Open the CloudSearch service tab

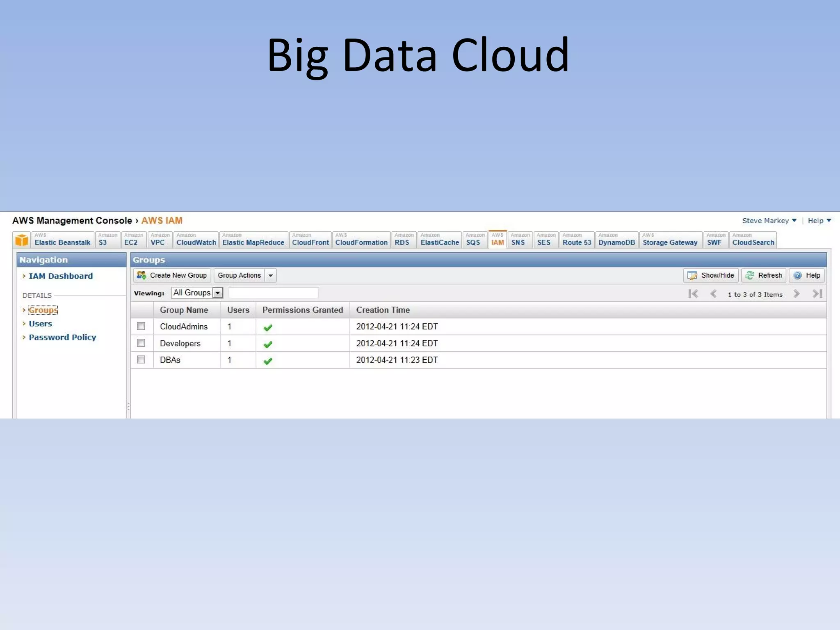[x=753, y=240]
